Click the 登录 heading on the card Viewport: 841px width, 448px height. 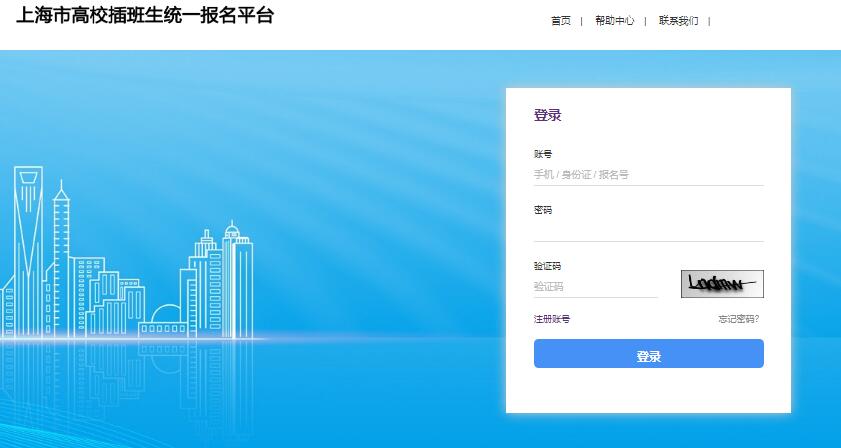point(547,115)
